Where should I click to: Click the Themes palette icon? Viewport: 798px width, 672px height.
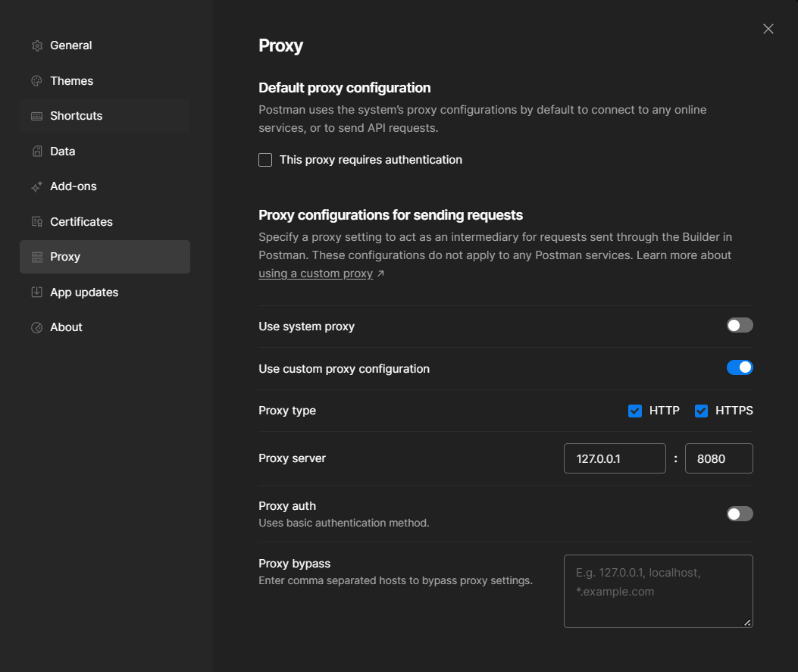(36, 81)
